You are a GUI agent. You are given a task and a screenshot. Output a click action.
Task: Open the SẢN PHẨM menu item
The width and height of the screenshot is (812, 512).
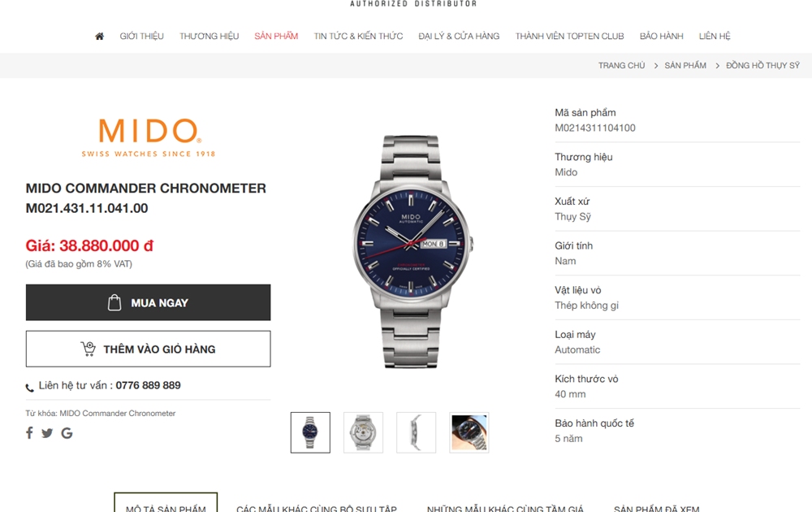(x=276, y=37)
